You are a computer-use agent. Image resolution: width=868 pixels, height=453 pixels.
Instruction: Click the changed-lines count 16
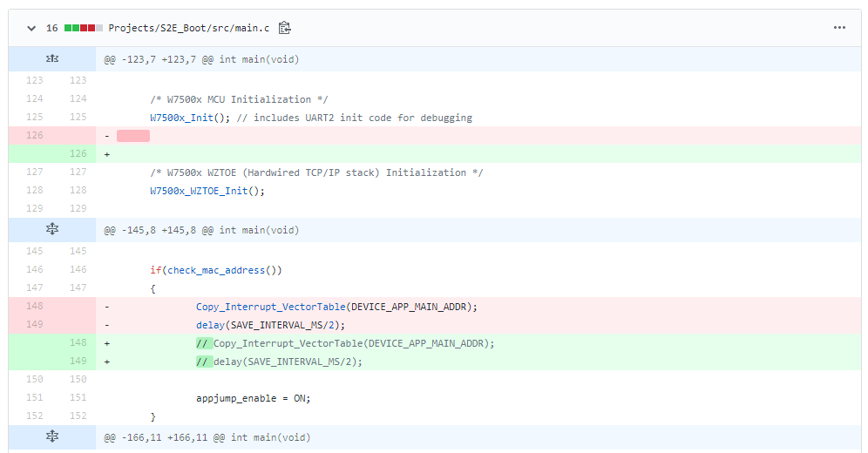click(x=52, y=28)
